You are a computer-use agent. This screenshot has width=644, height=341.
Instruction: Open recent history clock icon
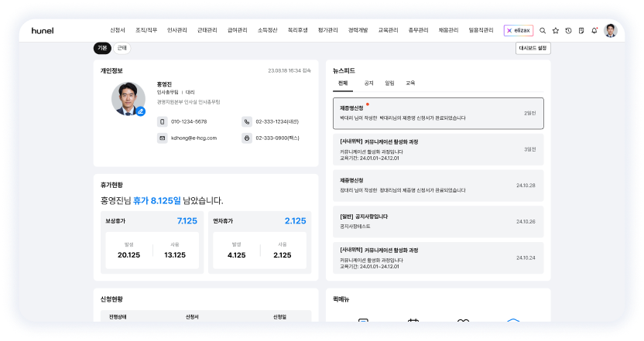[x=568, y=31]
